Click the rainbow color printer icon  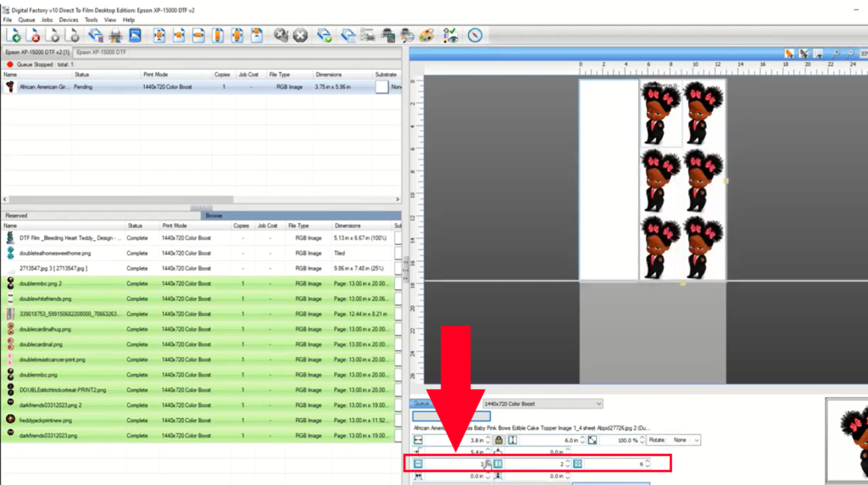click(115, 36)
